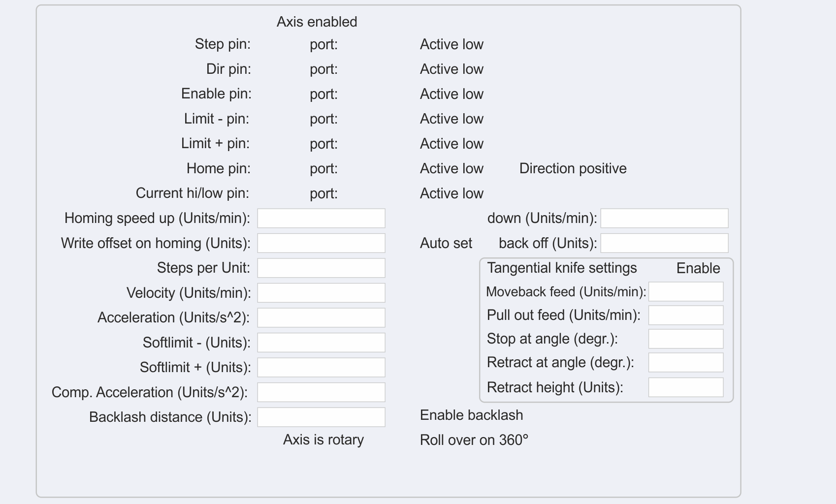The image size is (836, 504).
Task: Click the Comp. Acceleration input field
Action: (321, 392)
